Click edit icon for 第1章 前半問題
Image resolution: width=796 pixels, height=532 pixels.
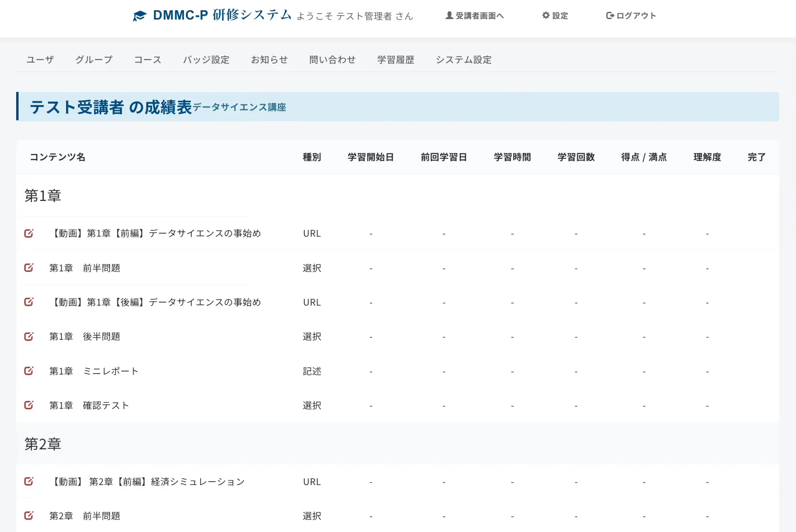click(29, 268)
